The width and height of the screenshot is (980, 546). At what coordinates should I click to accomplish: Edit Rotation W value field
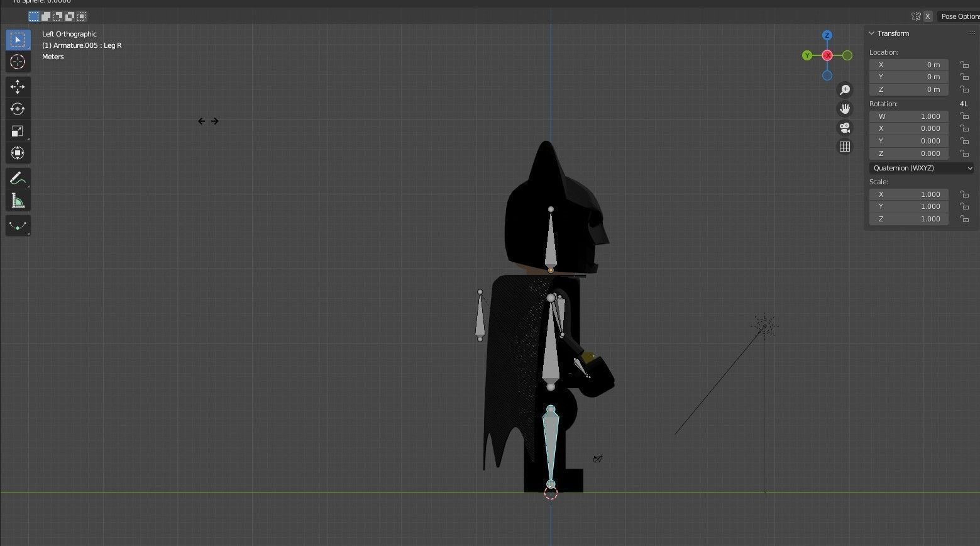(x=909, y=116)
